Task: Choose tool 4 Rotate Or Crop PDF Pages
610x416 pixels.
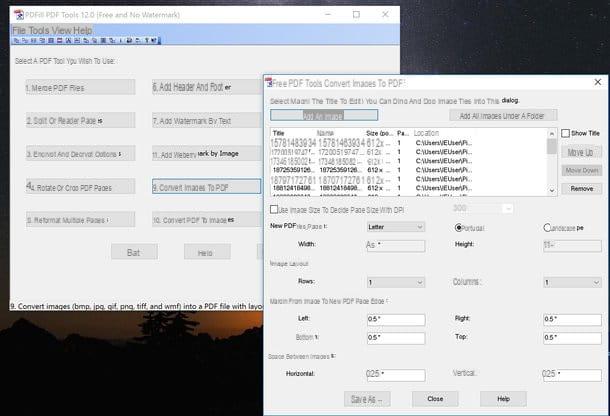Action: click(x=81, y=187)
